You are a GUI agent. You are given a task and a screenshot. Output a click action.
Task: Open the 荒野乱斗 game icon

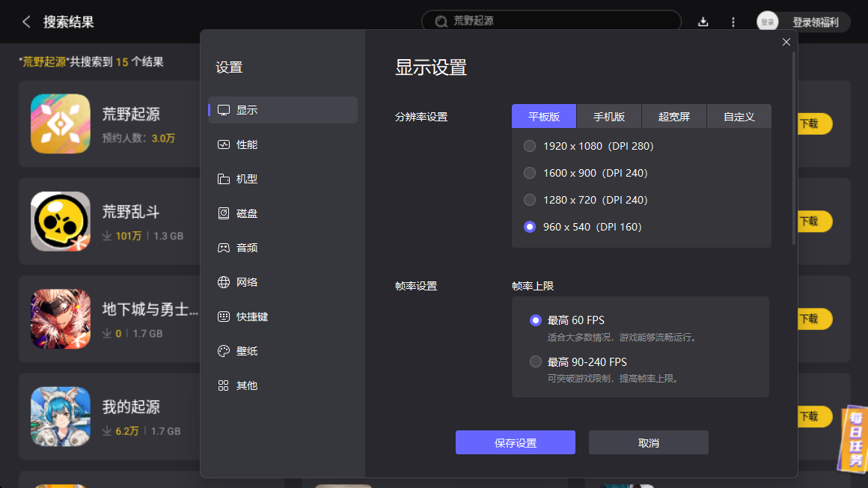click(61, 221)
